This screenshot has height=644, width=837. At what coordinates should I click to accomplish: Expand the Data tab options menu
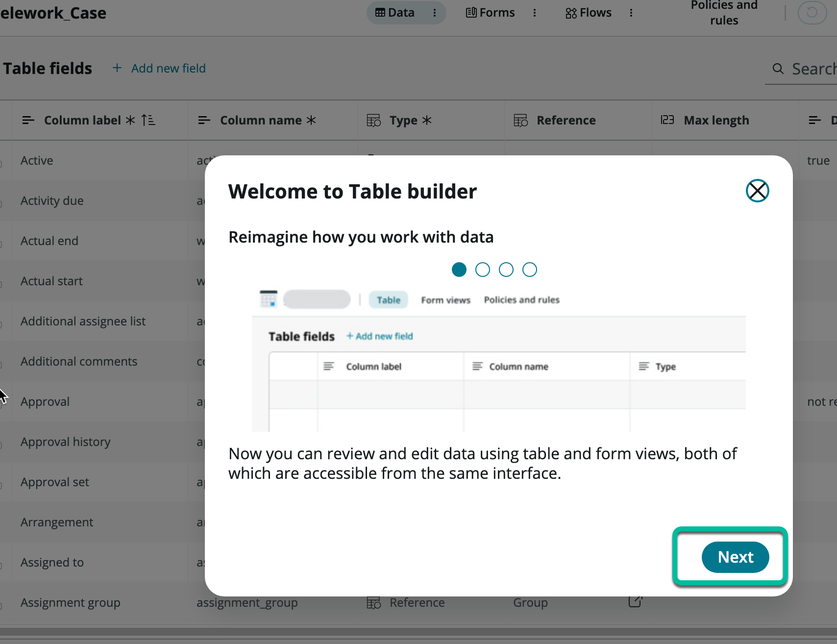click(x=435, y=13)
